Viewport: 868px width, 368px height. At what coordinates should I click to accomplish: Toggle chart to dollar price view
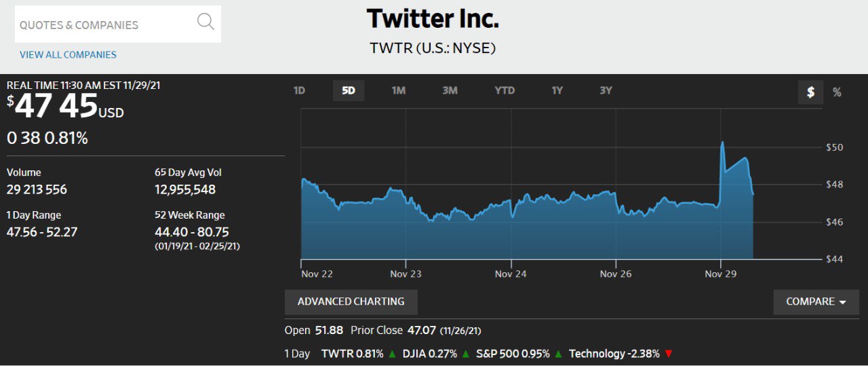[x=810, y=92]
